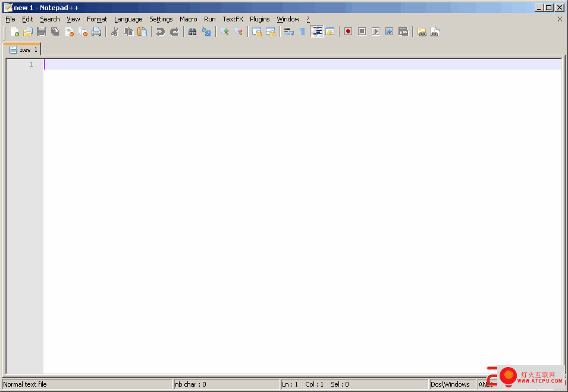Minimize the Notepad++ window
Screen dimensions: 568x392
pos(539,8)
